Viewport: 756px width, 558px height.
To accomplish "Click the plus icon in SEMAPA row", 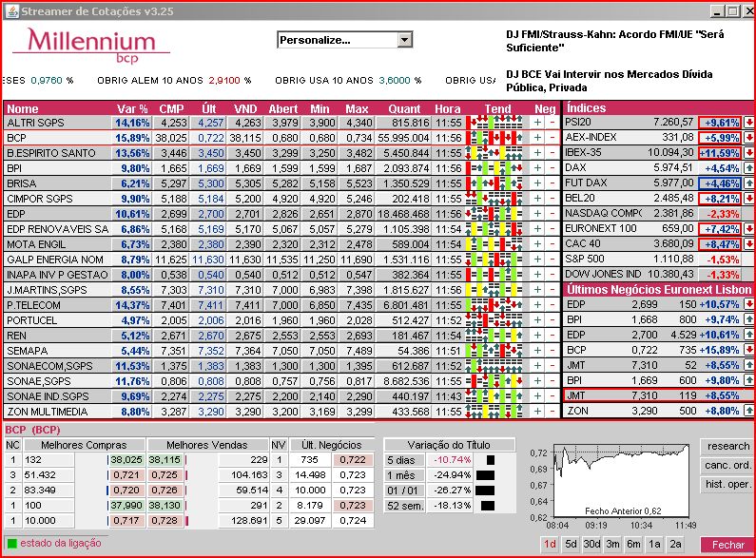I will tap(537, 351).
